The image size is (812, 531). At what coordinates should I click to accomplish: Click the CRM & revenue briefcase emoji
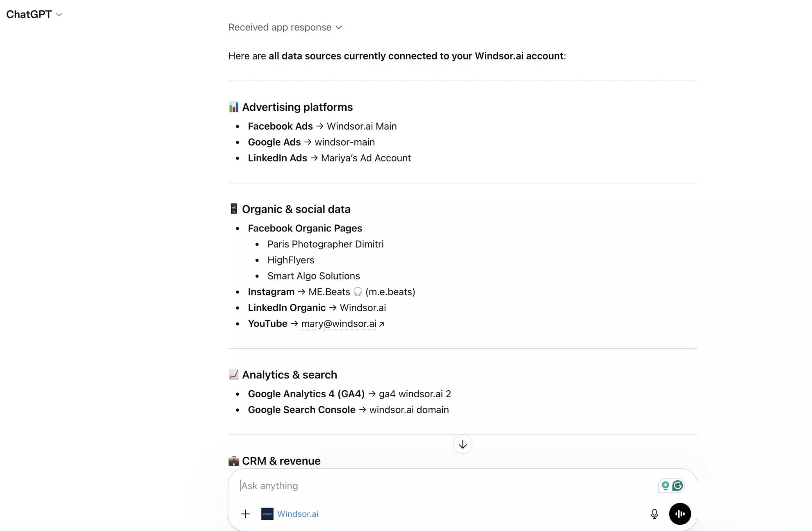point(233,461)
